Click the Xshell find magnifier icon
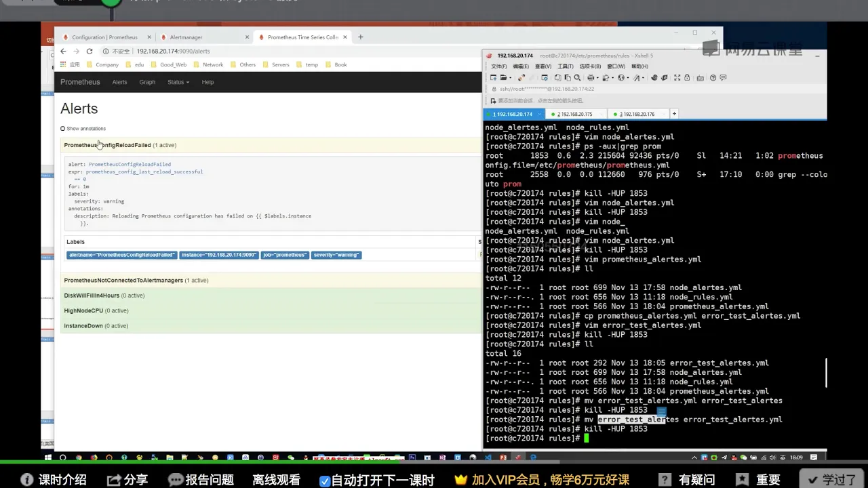Image resolution: width=868 pixels, height=488 pixels. 577,78
